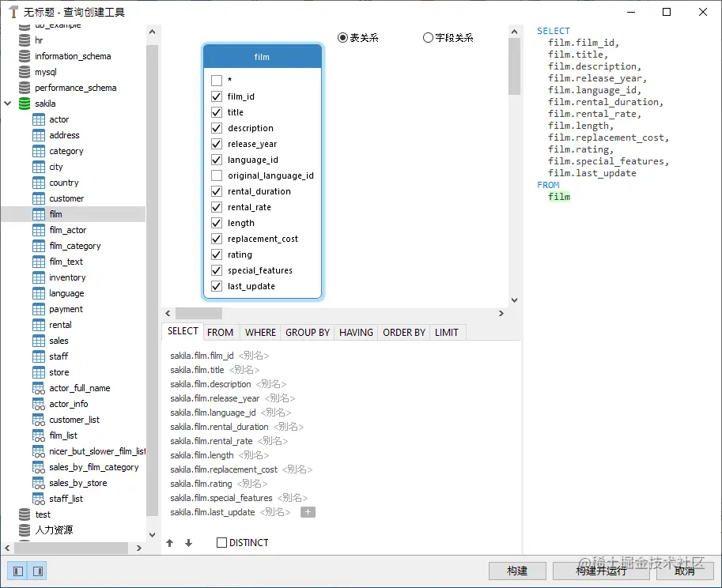722x588 pixels.
Task: Click the tree panel vertical scrollbar thumb
Action: pos(152,281)
